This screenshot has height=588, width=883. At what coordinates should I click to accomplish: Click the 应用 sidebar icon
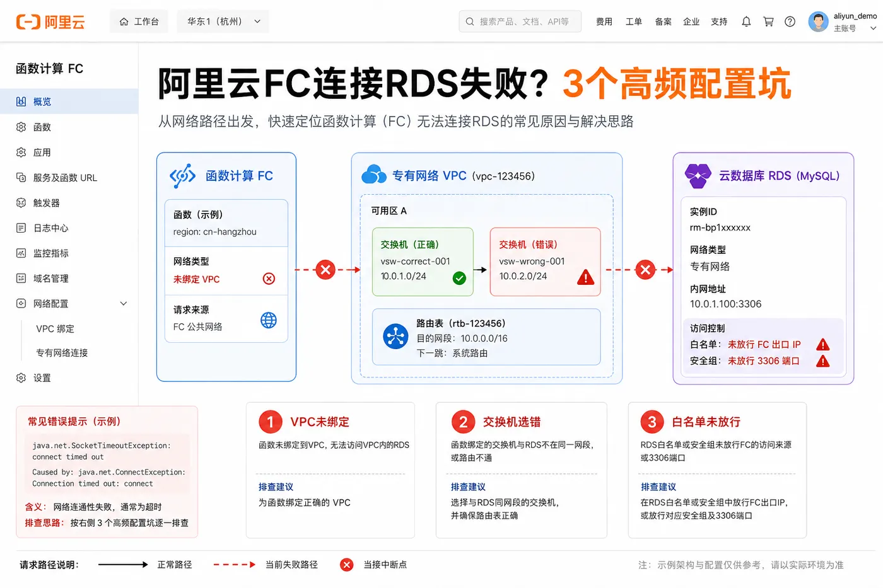21,152
